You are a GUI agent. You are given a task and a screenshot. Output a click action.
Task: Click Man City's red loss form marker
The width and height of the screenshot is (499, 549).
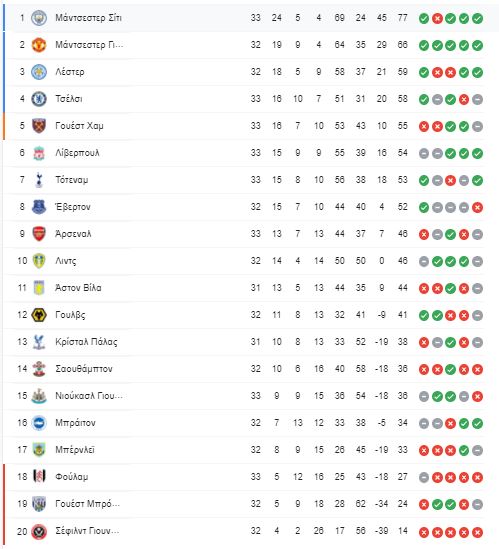click(x=437, y=19)
